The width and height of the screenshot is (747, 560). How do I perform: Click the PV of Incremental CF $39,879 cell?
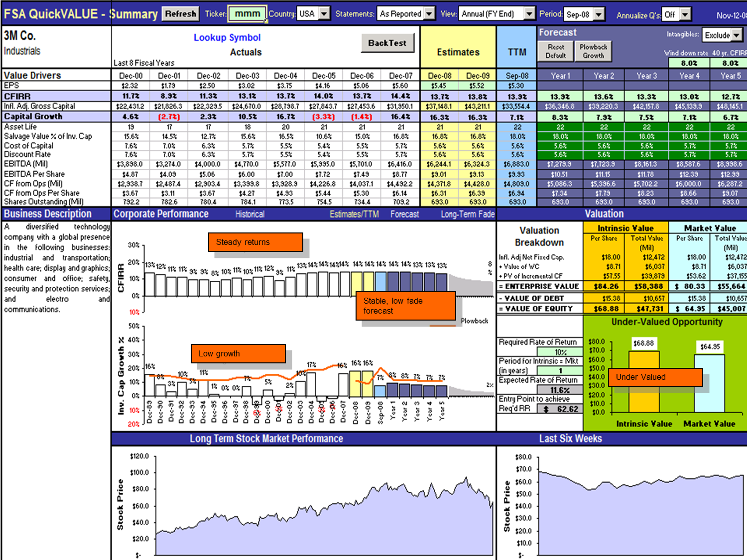click(x=647, y=276)
